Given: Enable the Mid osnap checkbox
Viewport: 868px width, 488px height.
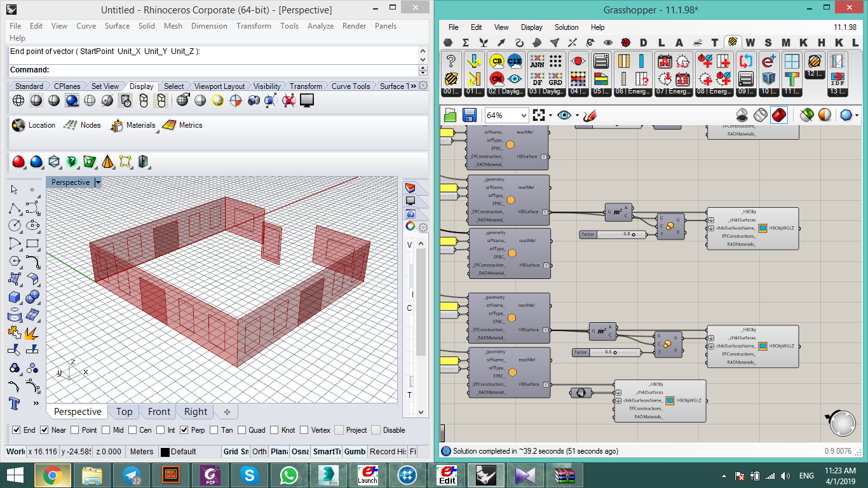Looking at the screenshot, I should (x=105, y=430).
